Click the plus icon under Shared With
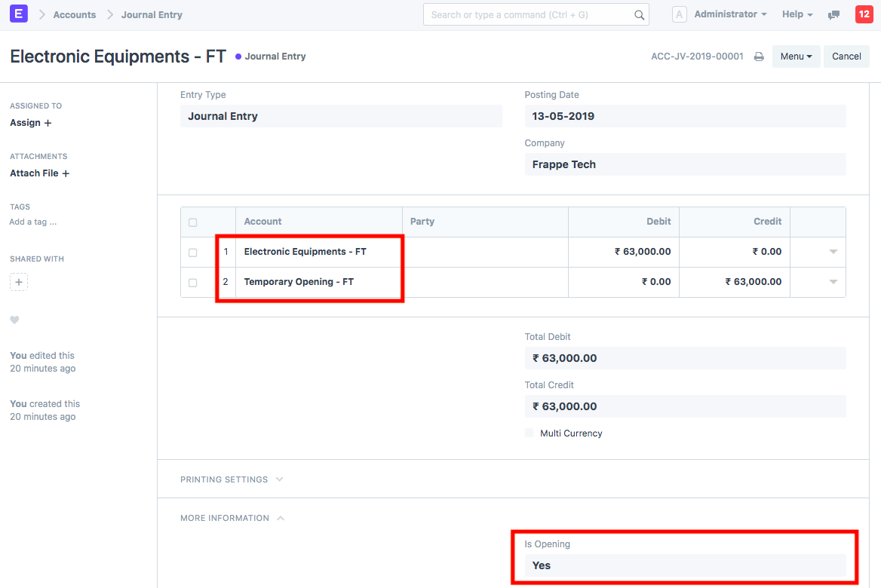The width and height of the screenshot is (881, 588). [18, 281]
